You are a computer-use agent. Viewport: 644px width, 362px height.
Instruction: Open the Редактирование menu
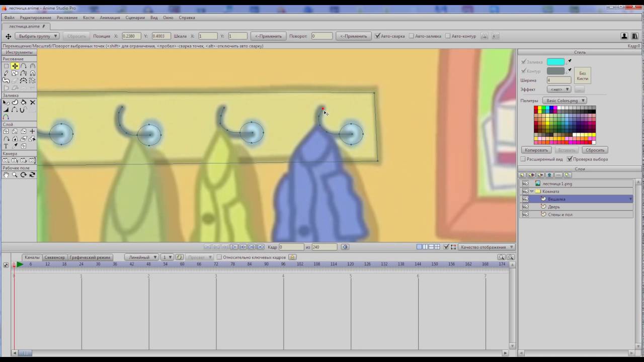[x=35, y=18]
